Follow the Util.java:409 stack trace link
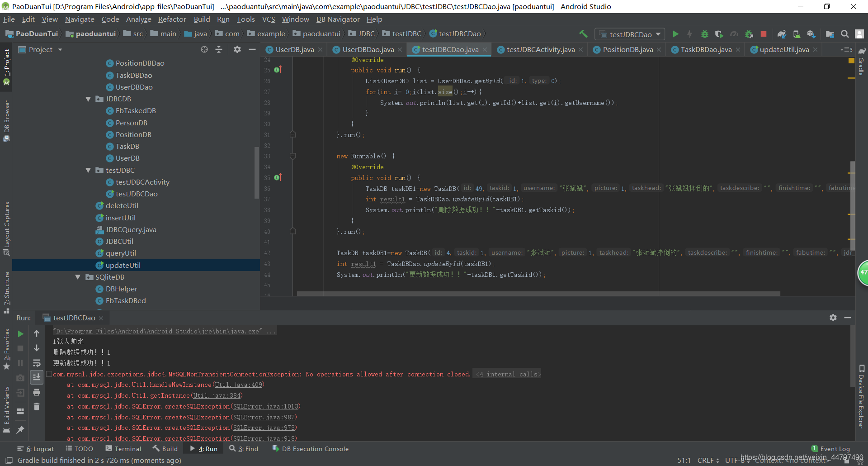This screenshot has height=466, width=868. (x=238, y=385)
